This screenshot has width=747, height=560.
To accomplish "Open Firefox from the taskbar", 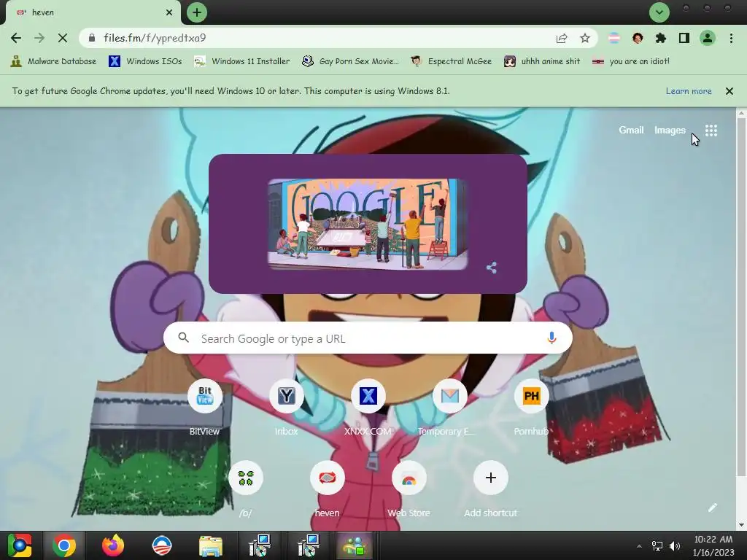I will click(113, 545).
